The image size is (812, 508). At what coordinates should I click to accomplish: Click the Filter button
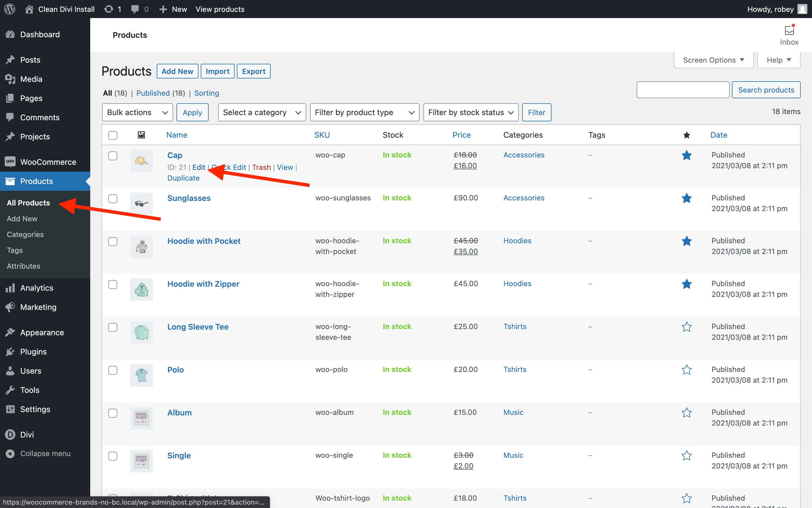point(537,112)
